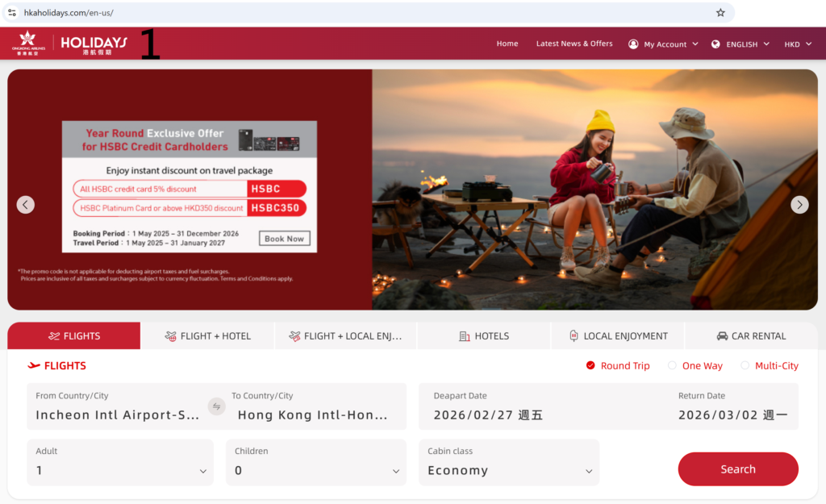
Task: Bookmark this page with the star icon
Action: pos(720,13)
